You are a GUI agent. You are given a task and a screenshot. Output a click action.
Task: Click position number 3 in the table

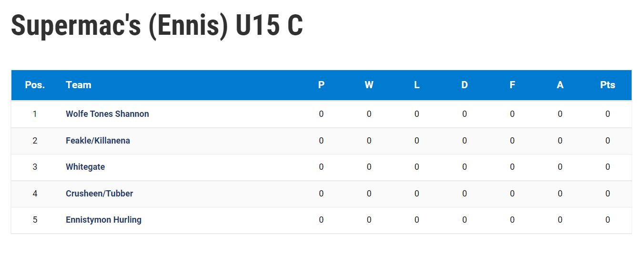35,167
